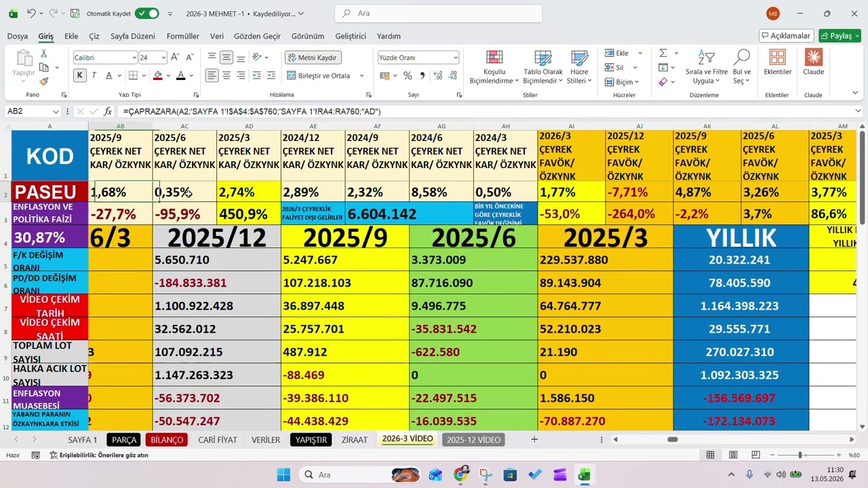Switch to Formüller ribbon tab

[183, 36]
